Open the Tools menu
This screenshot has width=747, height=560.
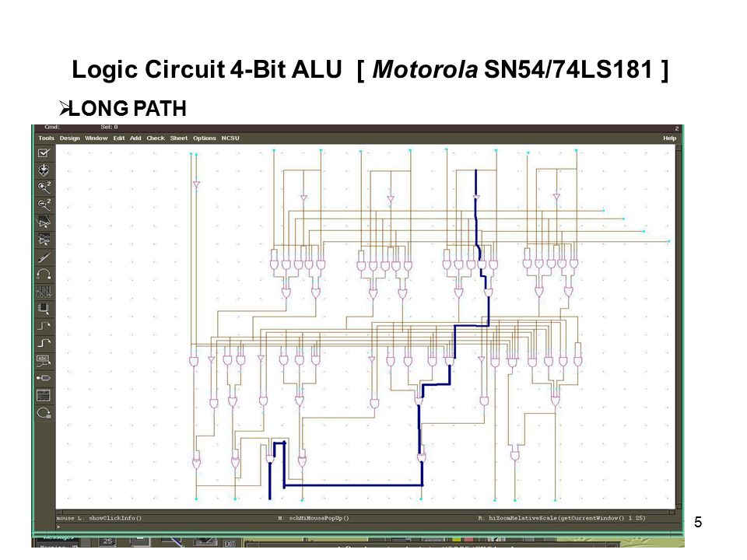(x=46, y=138)
